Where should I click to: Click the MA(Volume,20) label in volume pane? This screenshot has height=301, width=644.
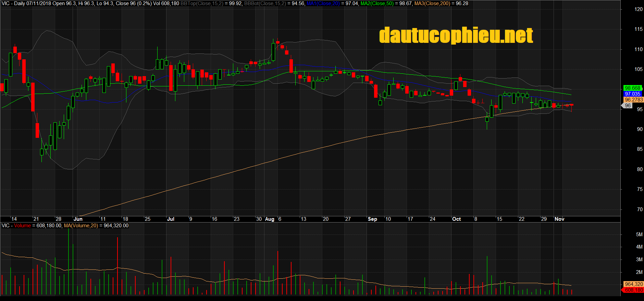[x=81, y=226]
